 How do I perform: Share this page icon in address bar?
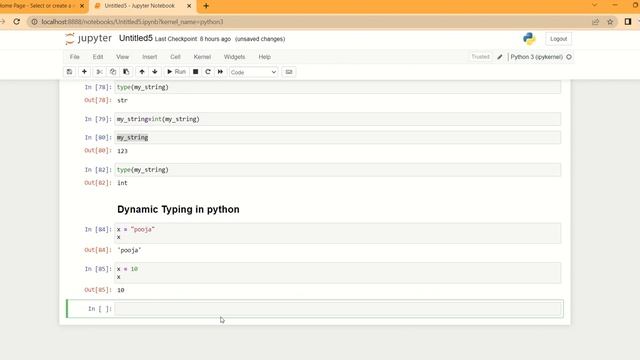(596, 22)
